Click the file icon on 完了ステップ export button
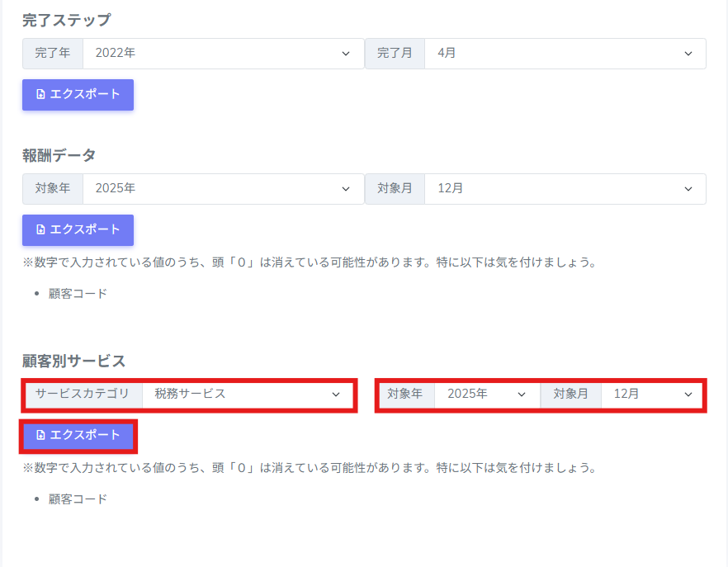728x567 pixels. click(x=40, y=94)
